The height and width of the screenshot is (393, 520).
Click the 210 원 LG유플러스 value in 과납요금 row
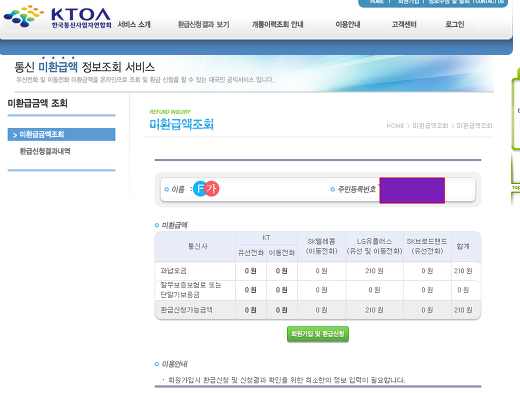(374, 271)
